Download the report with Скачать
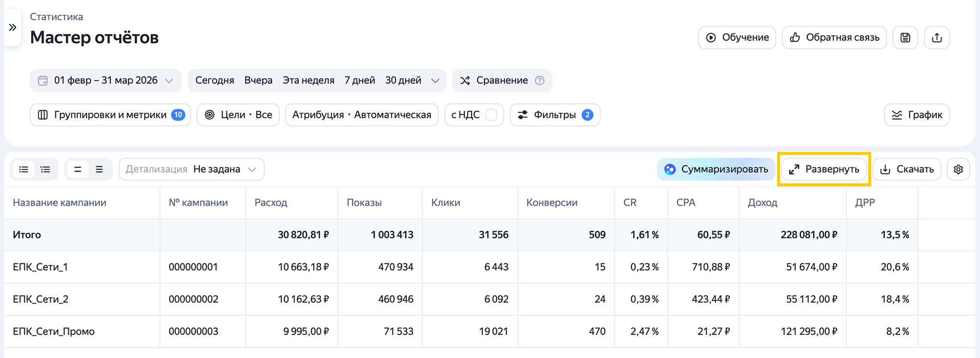The image size is (980, 358). [x=907, y=169]
